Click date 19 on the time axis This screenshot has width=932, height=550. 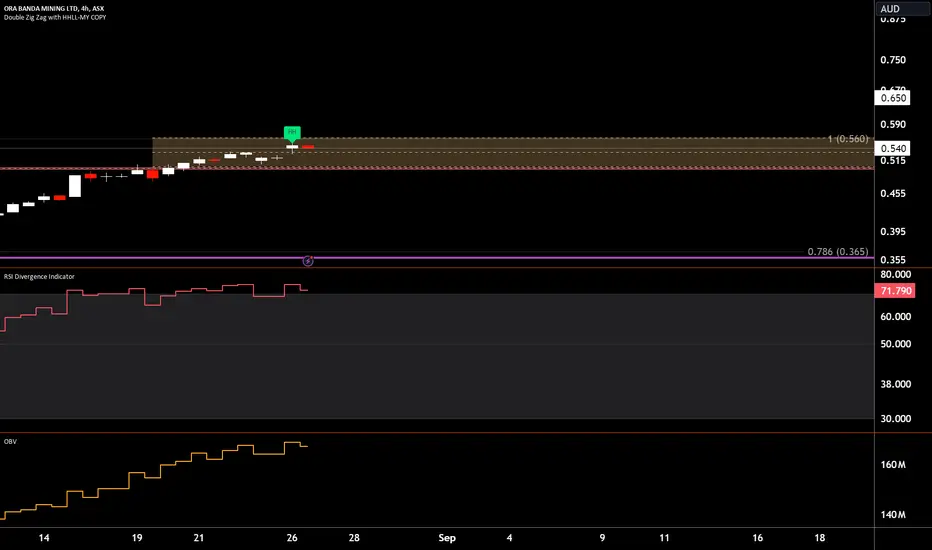click(137, 538)
